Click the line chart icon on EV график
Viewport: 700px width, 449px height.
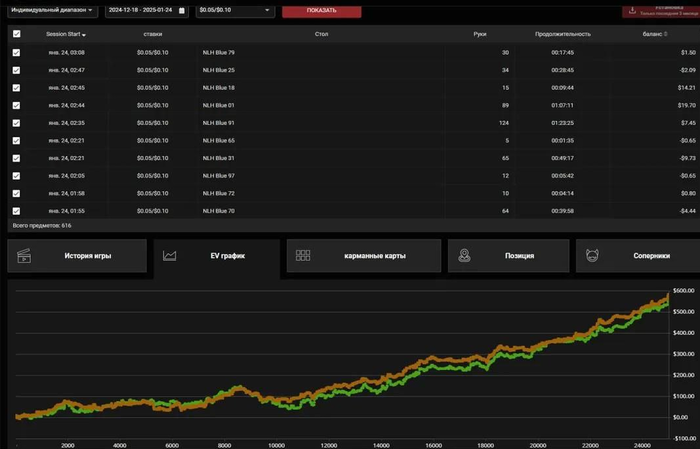(169, 256)
